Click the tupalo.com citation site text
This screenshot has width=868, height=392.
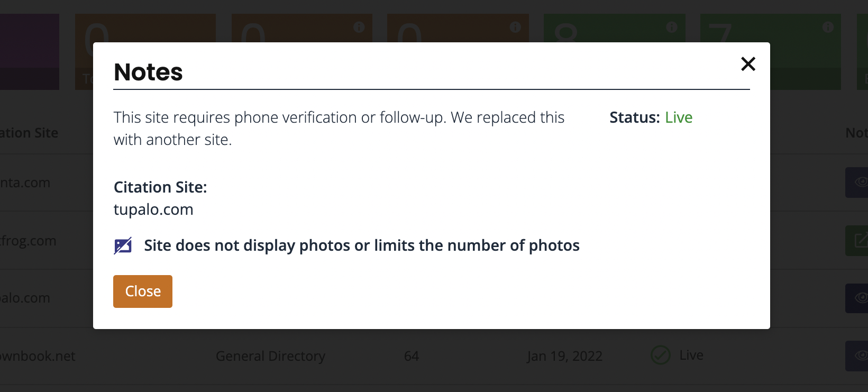(153, 209)
